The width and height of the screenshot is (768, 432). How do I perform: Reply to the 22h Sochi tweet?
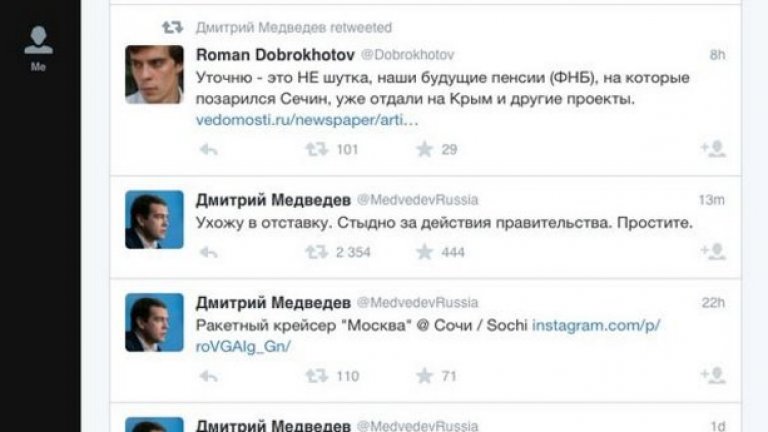click(x=209, y=376)
